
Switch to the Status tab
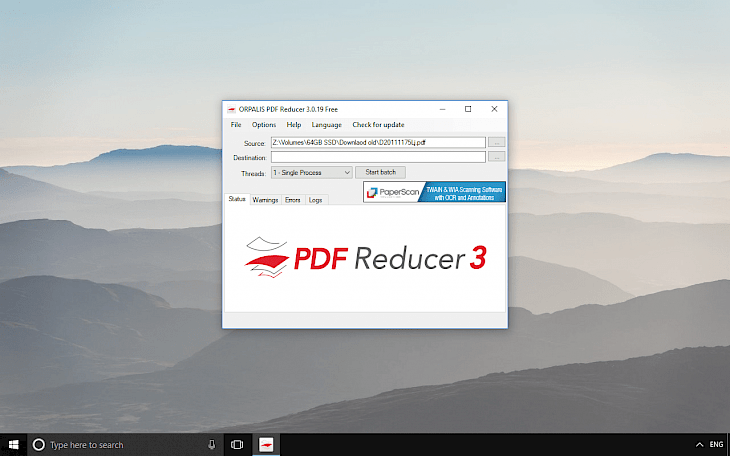point(237,199)
